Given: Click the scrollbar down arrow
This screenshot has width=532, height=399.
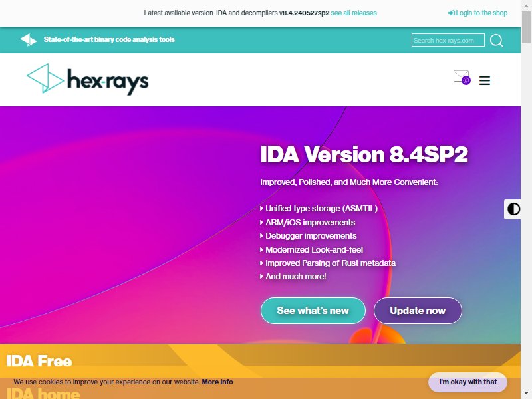Looking at the screenshot, I should coord(526,394).
